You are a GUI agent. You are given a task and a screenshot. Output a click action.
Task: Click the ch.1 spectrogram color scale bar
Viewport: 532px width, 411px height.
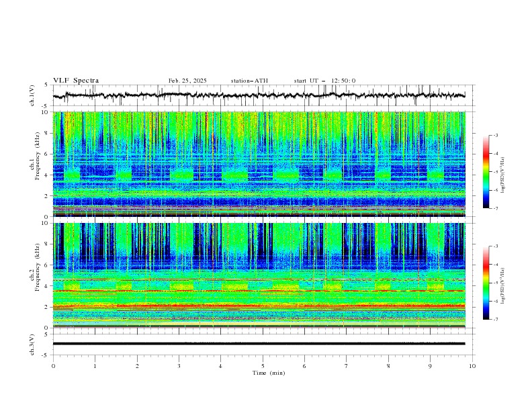(486, 171)
